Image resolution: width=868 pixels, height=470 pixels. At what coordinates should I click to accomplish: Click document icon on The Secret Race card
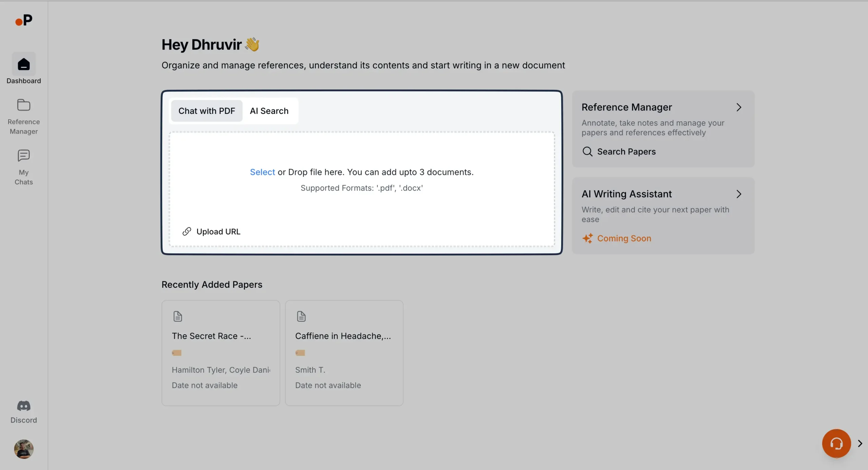(178, 316)
